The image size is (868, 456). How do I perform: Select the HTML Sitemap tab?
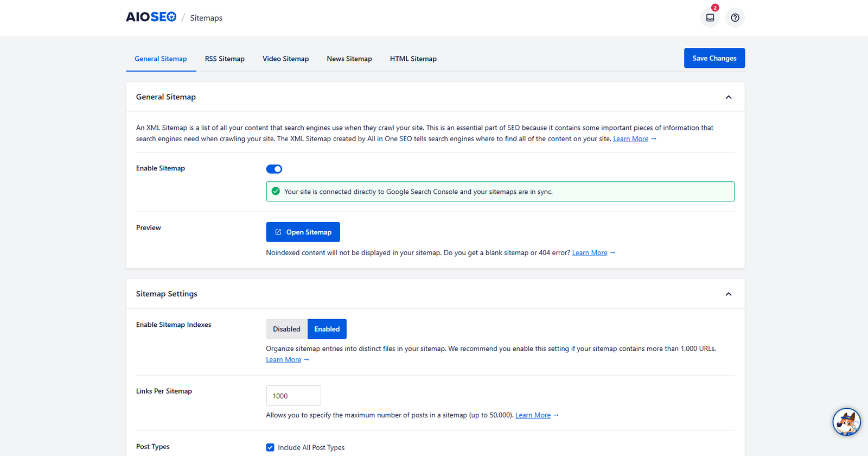[x=413, y=59]
